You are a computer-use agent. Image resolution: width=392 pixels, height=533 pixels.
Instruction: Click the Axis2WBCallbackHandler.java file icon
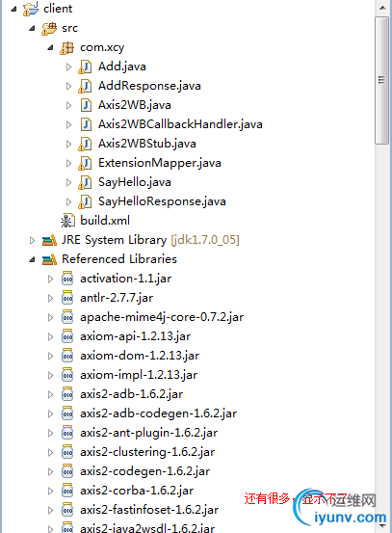point(86,124)
